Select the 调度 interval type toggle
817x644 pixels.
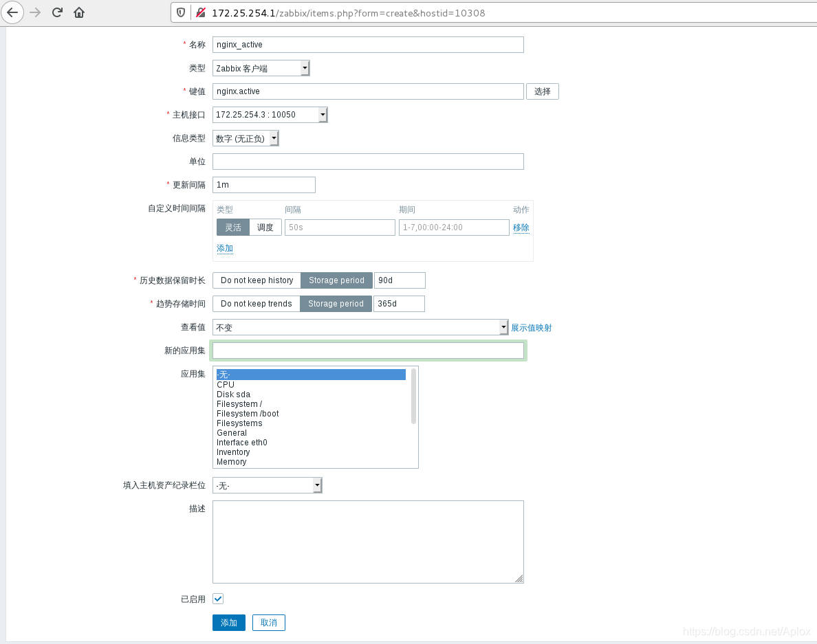tap(265, 227)
